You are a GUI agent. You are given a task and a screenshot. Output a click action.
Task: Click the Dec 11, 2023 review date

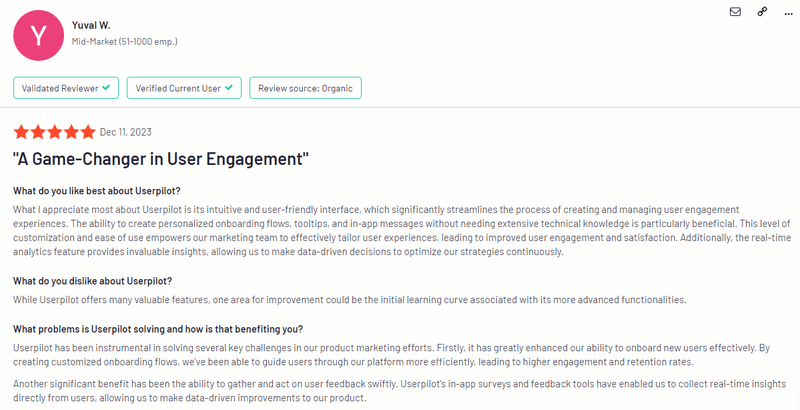point(127,132)
